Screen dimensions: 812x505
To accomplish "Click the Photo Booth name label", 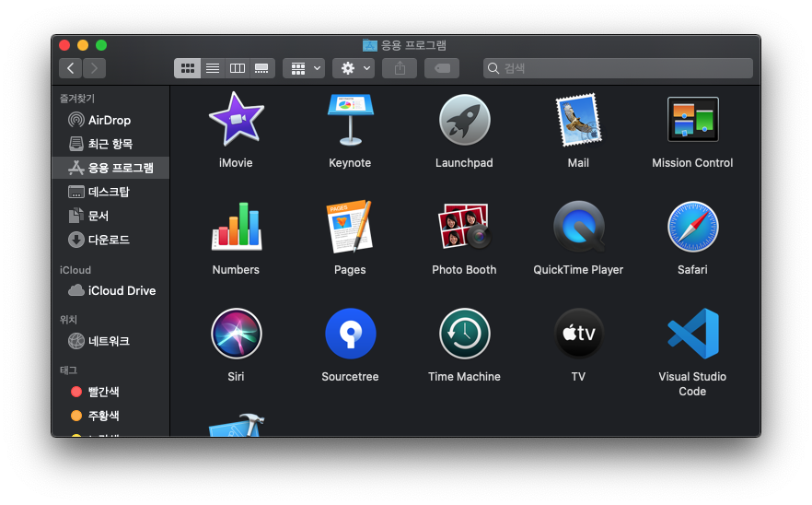I will tap(464, 270).
